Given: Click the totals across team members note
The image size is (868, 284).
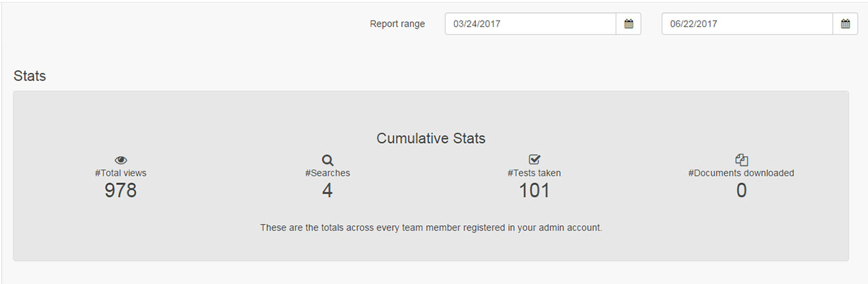Looking at the screenshot, I should pos(431,228).
